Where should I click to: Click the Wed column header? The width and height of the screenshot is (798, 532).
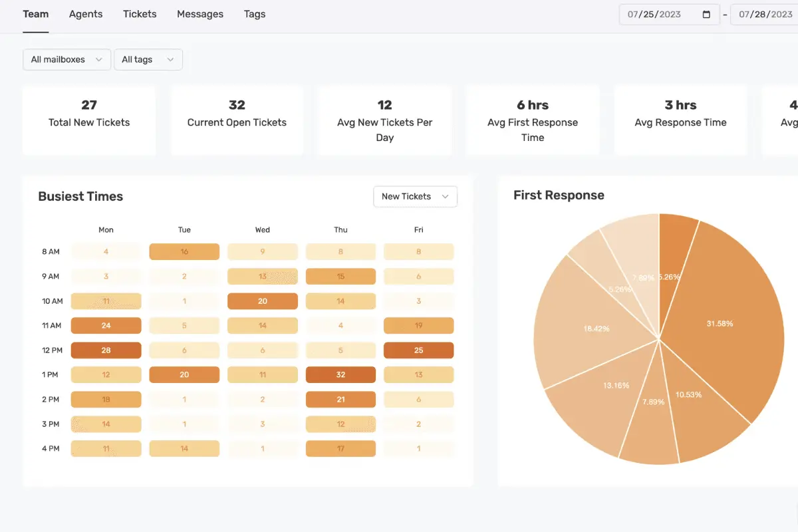click(263, 230)
